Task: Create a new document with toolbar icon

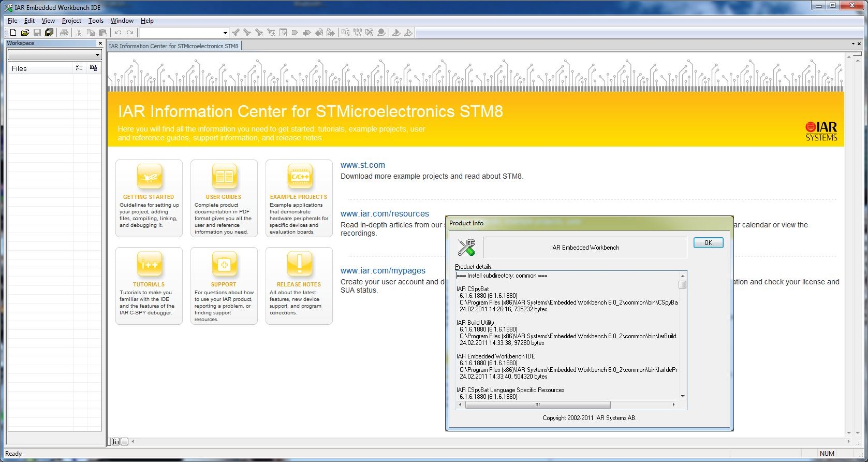Action: 13,33
